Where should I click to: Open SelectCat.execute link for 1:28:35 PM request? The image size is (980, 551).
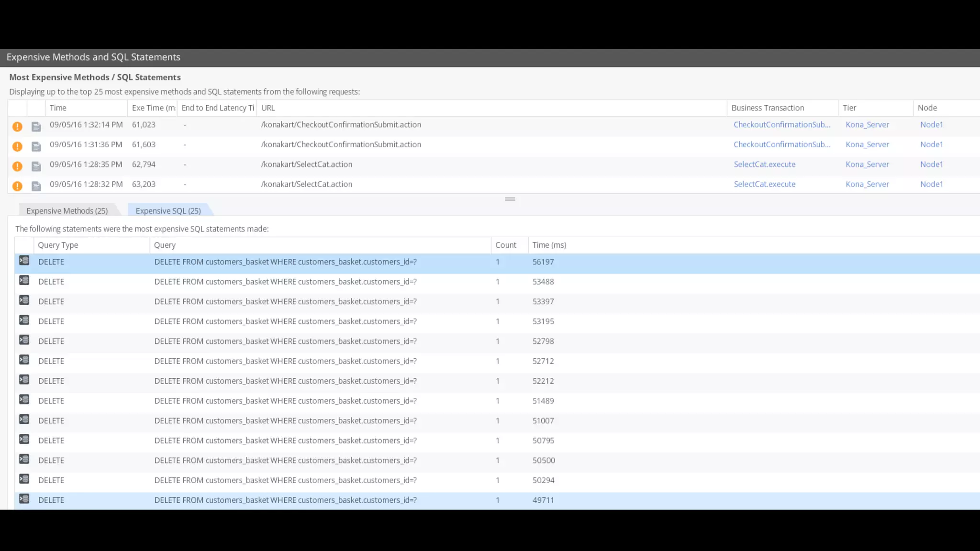click(764, 164)
